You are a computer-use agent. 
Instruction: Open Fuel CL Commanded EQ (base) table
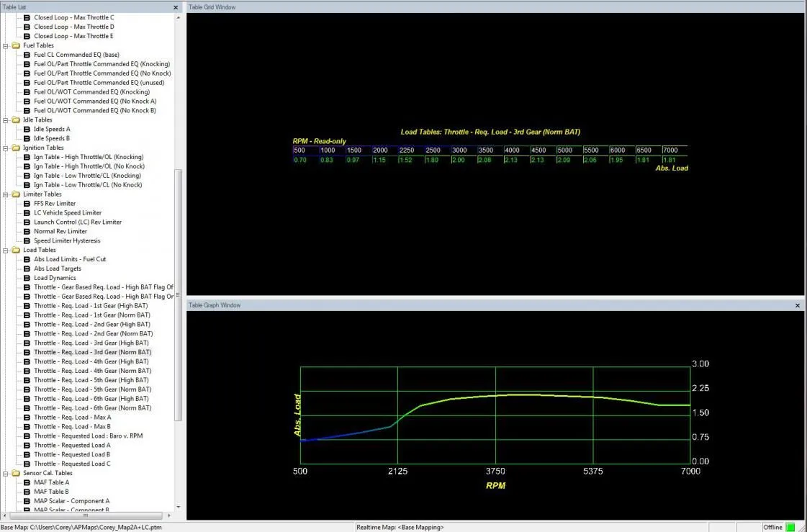(76, 55)
